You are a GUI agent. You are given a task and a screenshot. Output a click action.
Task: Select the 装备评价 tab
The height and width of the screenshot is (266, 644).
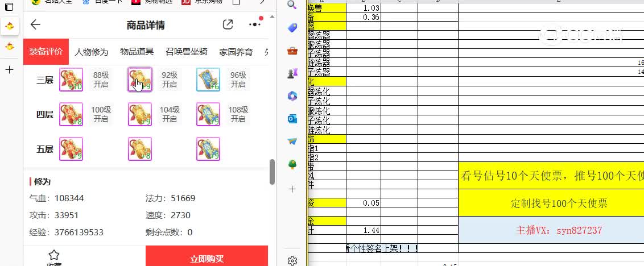pos(46,52)
